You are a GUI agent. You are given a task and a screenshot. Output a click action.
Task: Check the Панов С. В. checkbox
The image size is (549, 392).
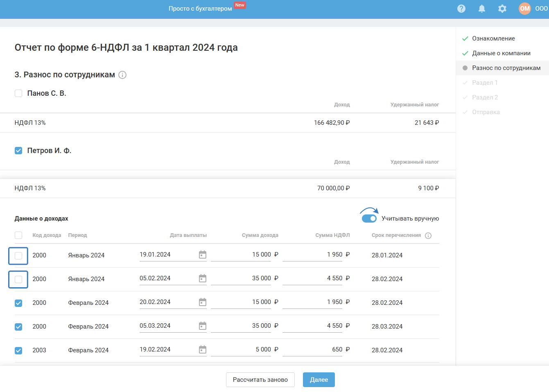[x=18, y=93]
